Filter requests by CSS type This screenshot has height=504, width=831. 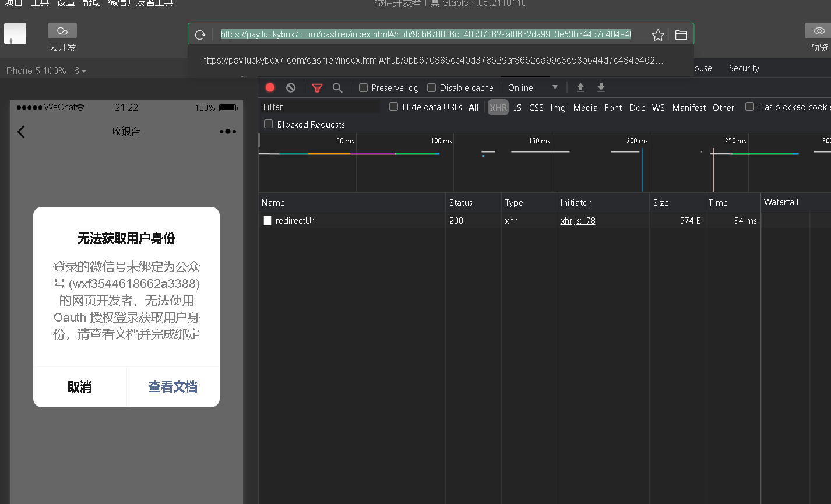point(536,108)
